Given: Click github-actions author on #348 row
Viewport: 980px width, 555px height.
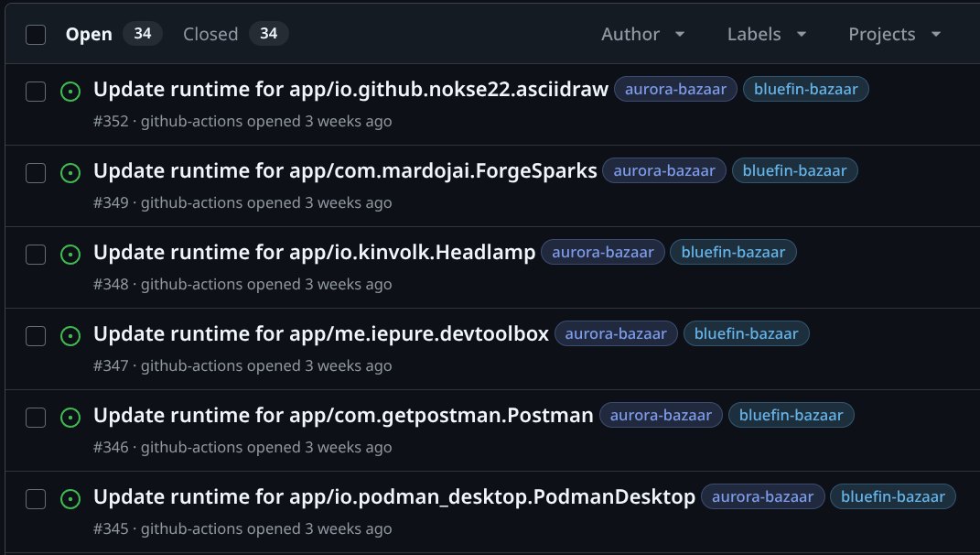Looking at the screenshot, I should (192, 284).
